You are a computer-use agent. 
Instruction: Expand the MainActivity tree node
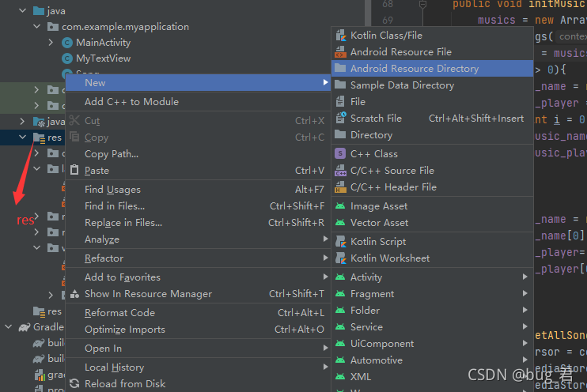click(51, 42)
